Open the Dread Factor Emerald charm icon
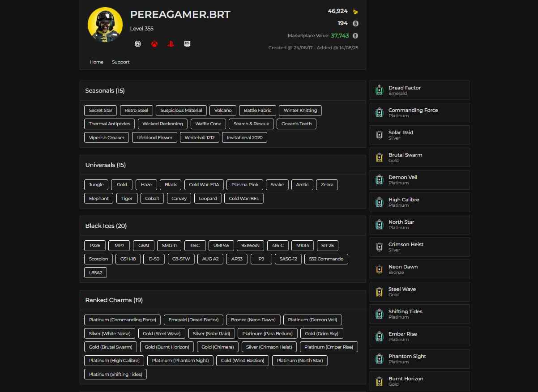The width and height of the screenshot is (538, 392). point(379,90)
